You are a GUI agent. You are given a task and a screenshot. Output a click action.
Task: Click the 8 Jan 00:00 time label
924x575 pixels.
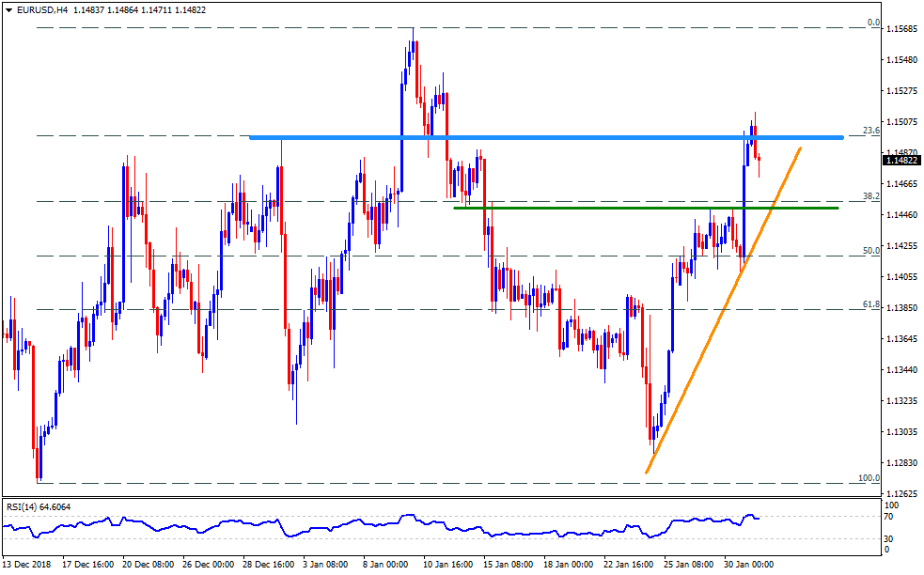coord(387,565)
